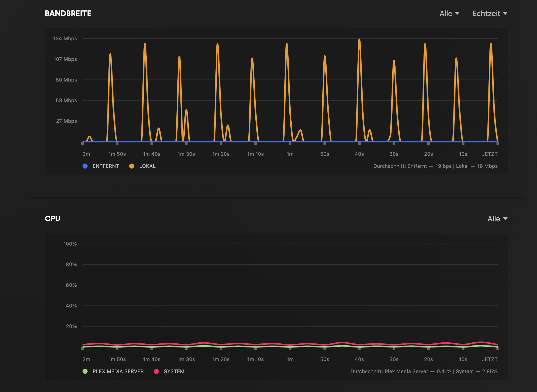This screenshot has height=392, width=537.
Task: Click the 1m tick marker on bandwidth axis
Action: click(x=290, y=143)
